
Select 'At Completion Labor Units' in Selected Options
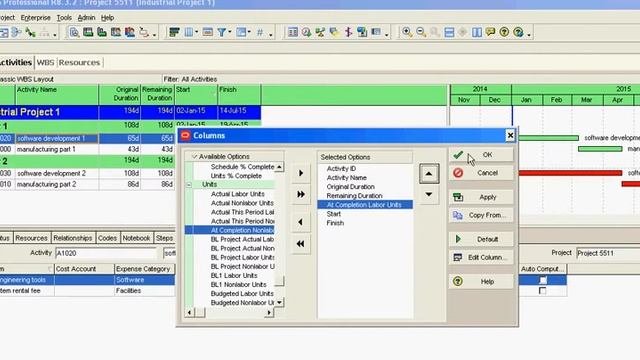(365, 204)
